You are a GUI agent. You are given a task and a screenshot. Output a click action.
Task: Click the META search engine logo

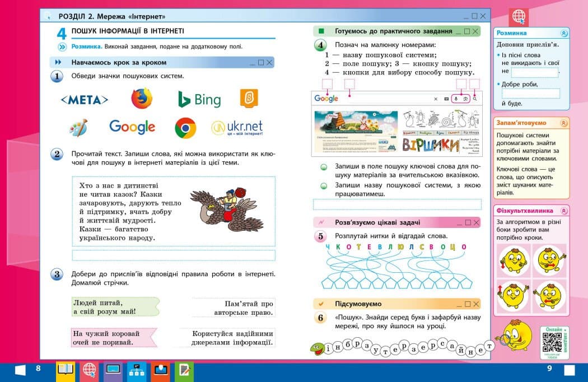pos(85,100)
